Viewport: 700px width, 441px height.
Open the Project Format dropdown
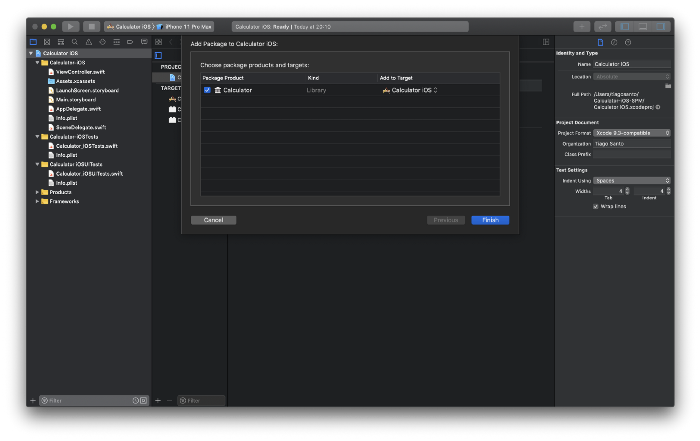632,133
